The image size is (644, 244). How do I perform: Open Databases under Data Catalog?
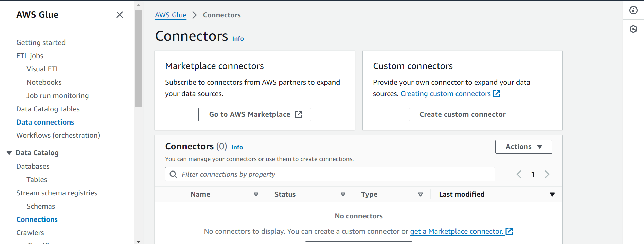[x=33, y=166]
